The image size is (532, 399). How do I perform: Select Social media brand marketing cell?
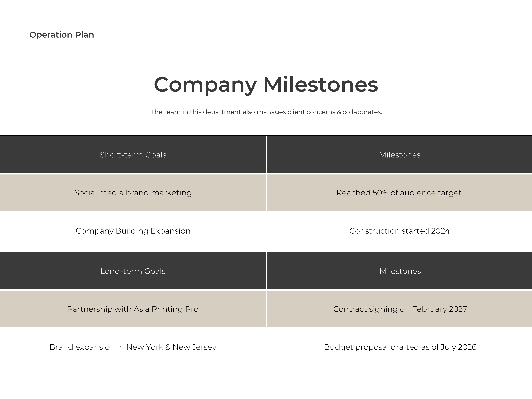(133, 193)
